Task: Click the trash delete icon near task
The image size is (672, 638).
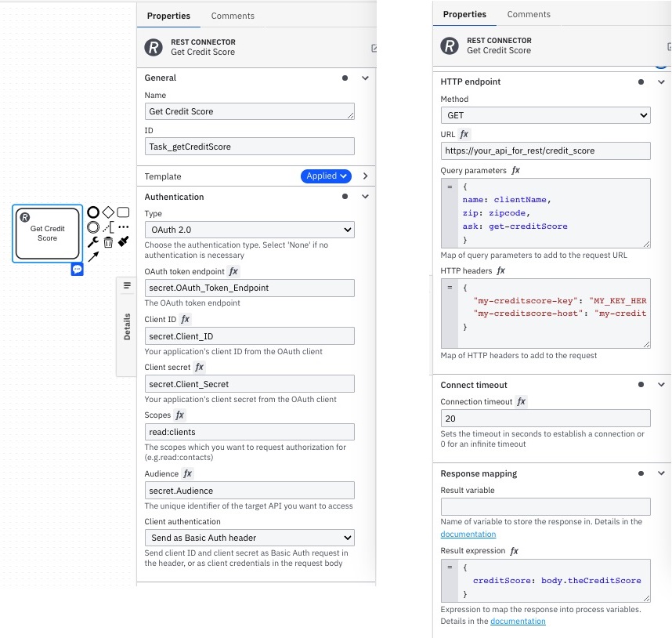Action: pyautogui.click(x=108, y=242)
